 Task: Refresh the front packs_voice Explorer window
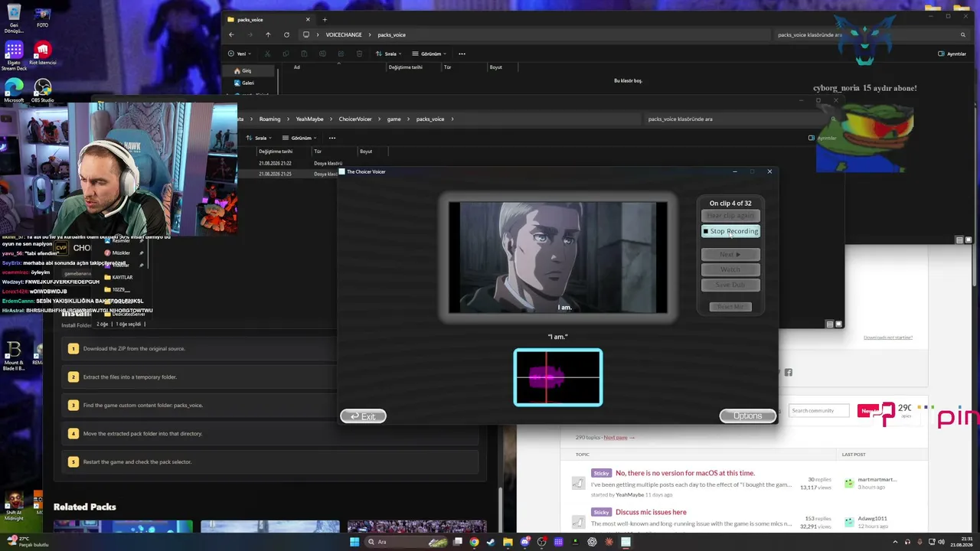pos(286,34)
